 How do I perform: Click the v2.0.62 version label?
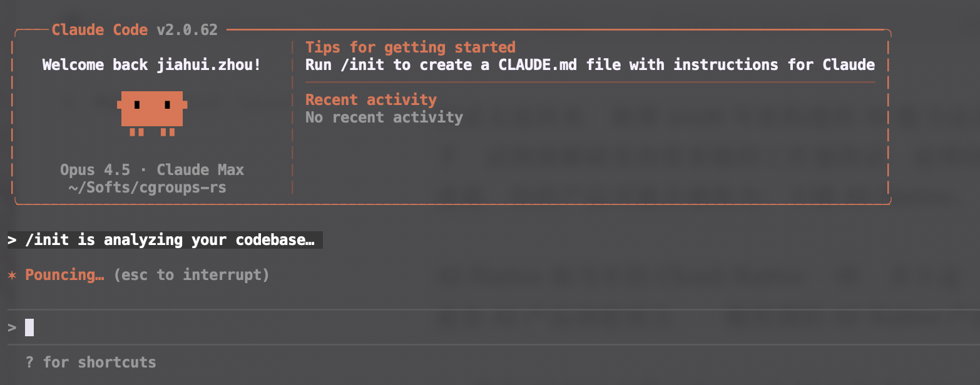pyautogui.click(x=186, y=30)
